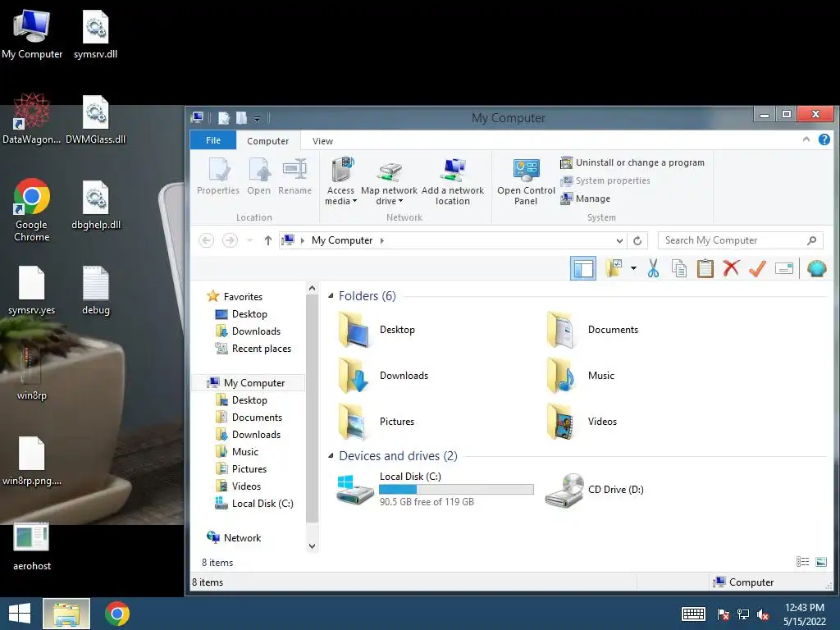Click the Refresh button in address bar

637,240
